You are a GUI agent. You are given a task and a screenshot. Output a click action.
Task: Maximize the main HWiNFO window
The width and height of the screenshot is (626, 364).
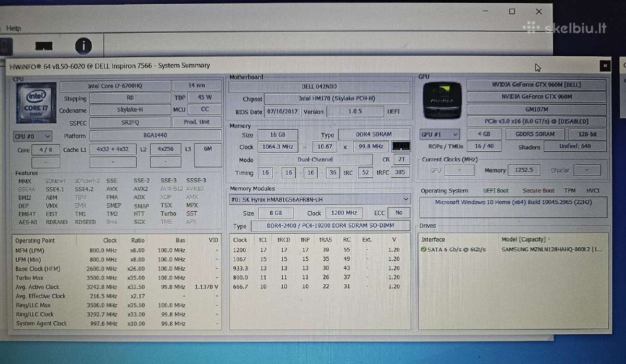(512, 11)
